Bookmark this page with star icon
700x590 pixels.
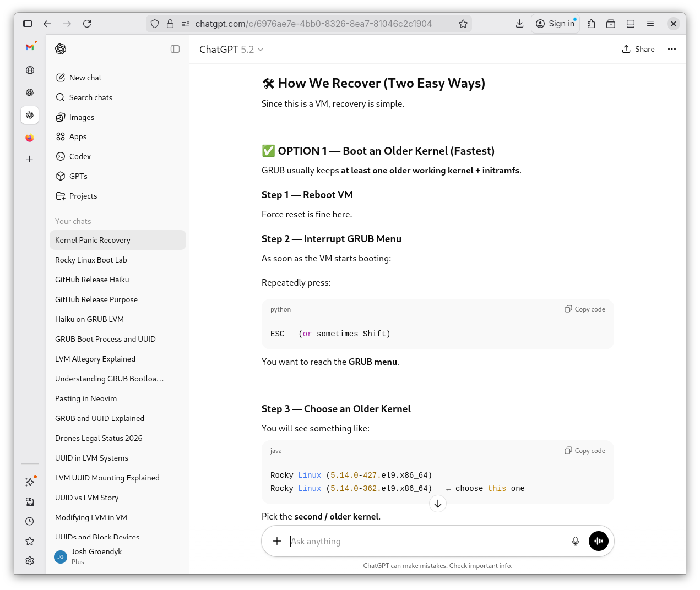click(463, 24)
